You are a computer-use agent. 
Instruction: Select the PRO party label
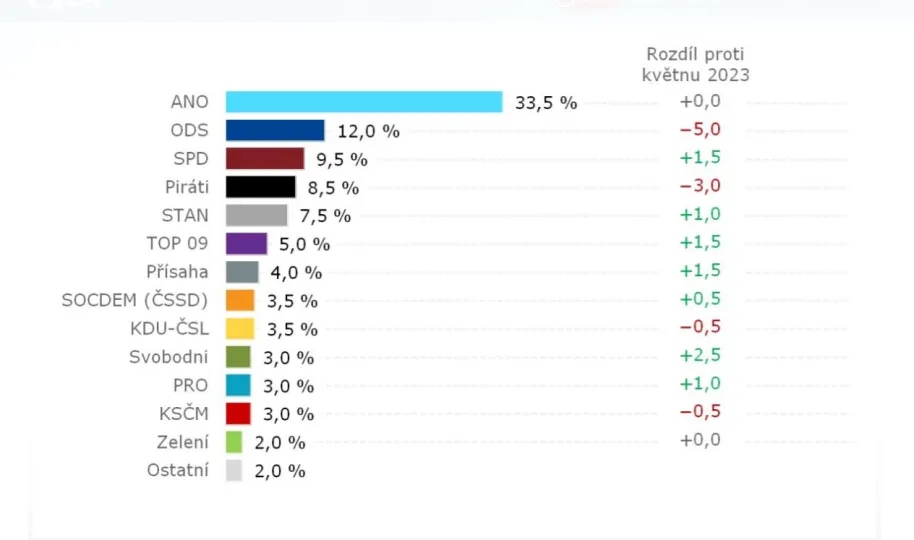tap(191, 385)
